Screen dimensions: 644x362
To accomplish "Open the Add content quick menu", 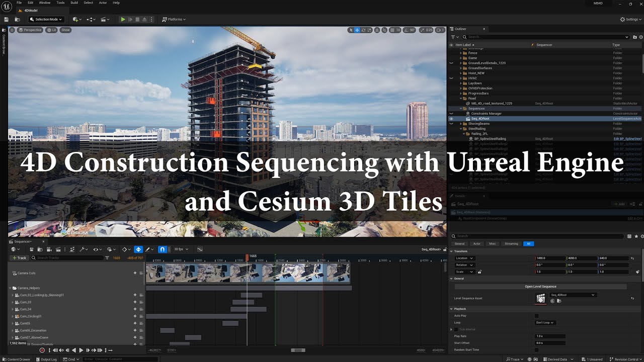I will [x=77, y=19].
